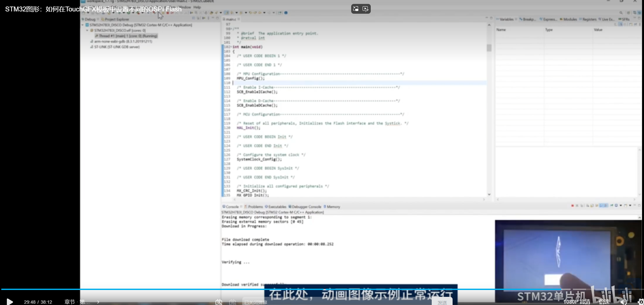Select the ST-LINK GDB server entry
This screenshot has width=644, height=305.
pyautogui.click(x=115, y=47)
